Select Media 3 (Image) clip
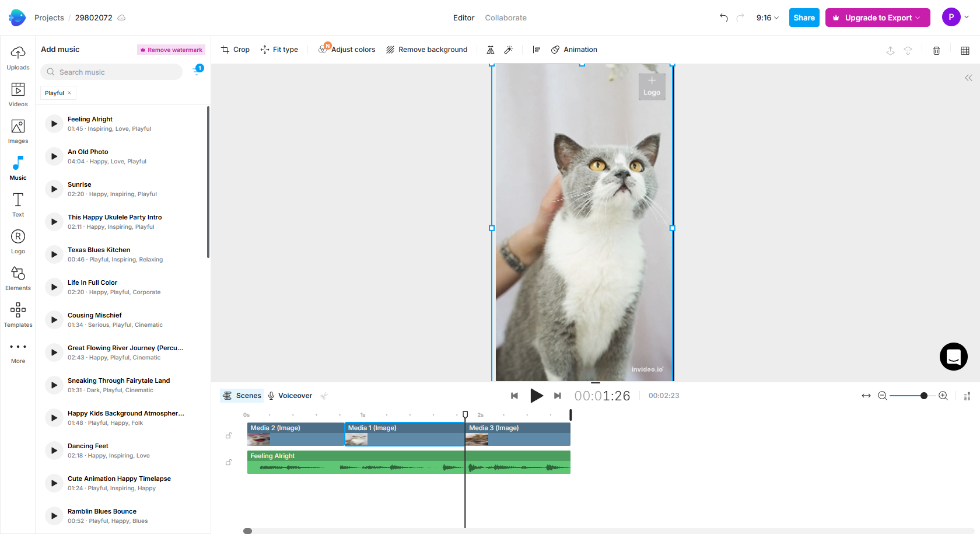Screen dimensions: 980x534 [x=518, y=434]
